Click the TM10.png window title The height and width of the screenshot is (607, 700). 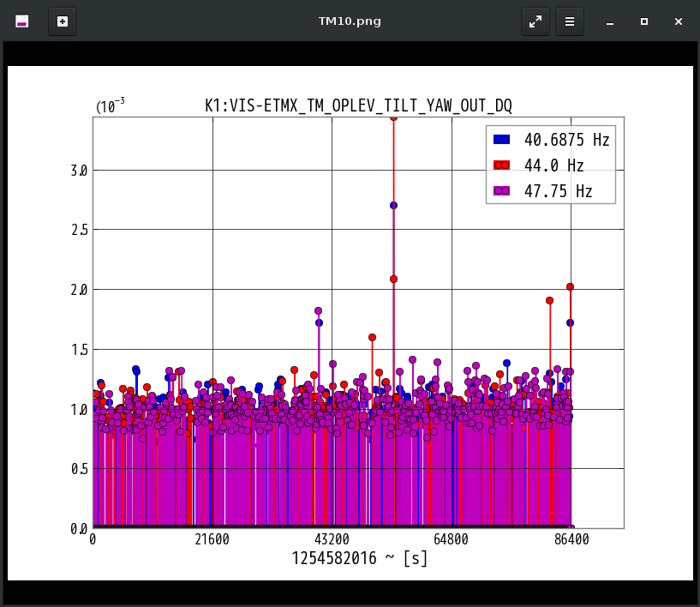coord(350,21)
